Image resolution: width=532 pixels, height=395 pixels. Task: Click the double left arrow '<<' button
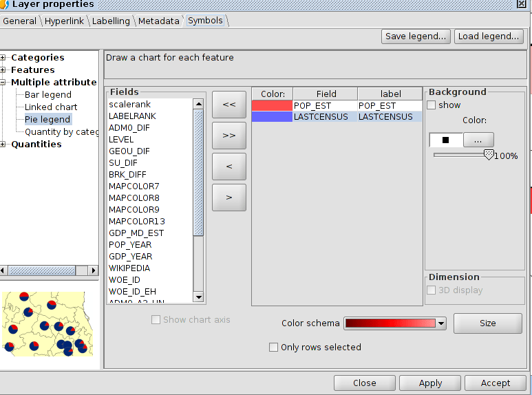228,105
